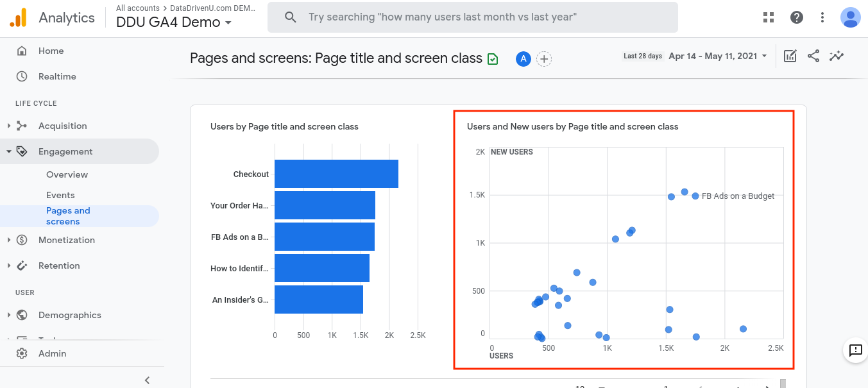Click the Checkout bar in the chart
Image resolution: width=868 pixels, height=388 pixels.
pyautogui.click(x=336, y=174)
